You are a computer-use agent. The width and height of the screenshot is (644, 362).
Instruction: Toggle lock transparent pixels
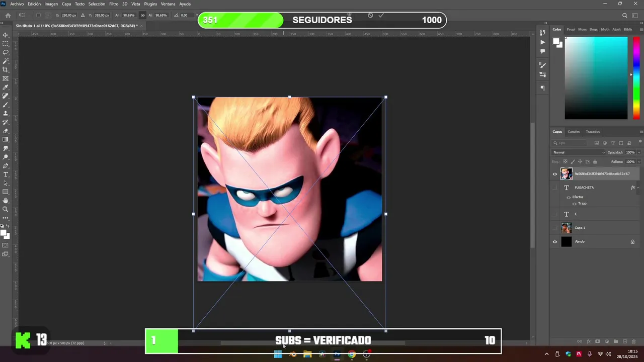coord(565,162)
